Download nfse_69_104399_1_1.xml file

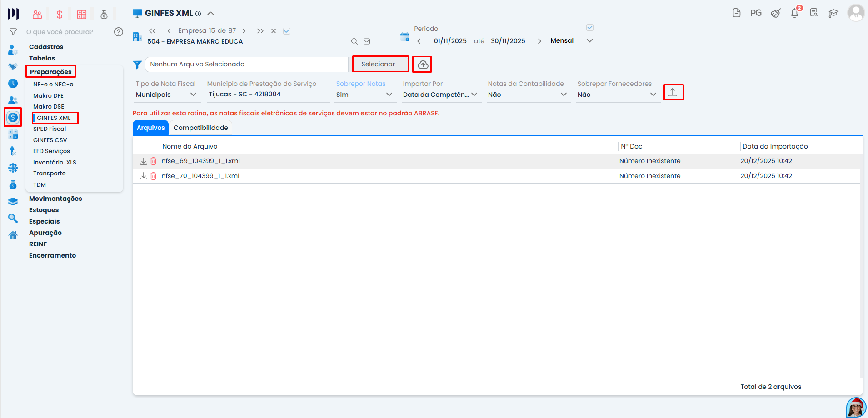coord(144,161)
